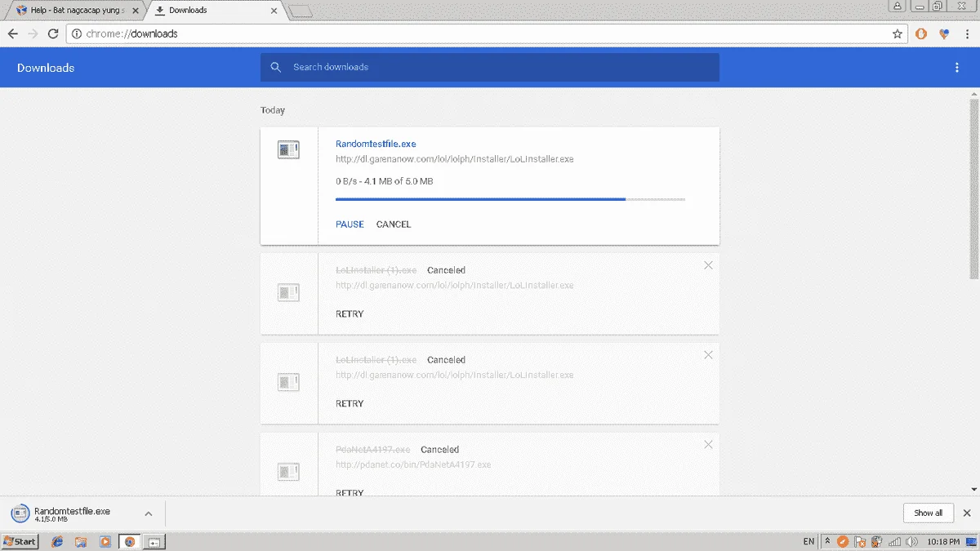980x551 pixels.
Task: Click the Today date heading
Action: coord(273,110)
